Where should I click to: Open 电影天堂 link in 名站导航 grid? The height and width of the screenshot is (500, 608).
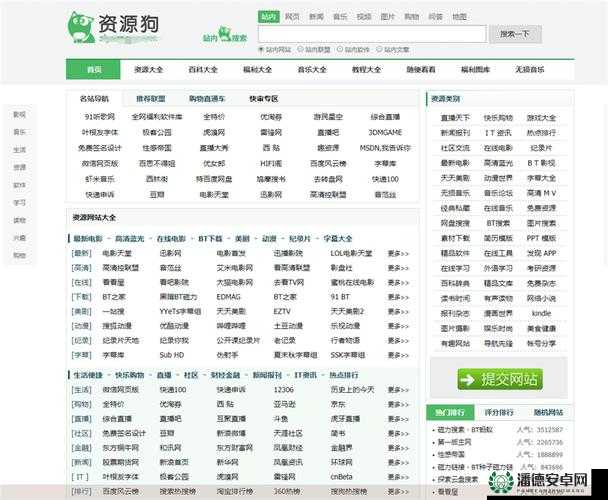pos(214,195)
